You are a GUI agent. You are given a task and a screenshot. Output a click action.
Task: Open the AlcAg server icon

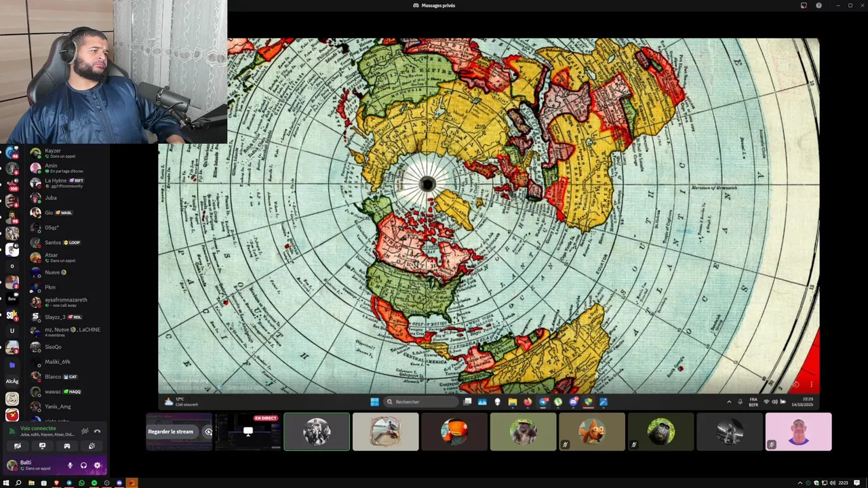coord(12,381)
